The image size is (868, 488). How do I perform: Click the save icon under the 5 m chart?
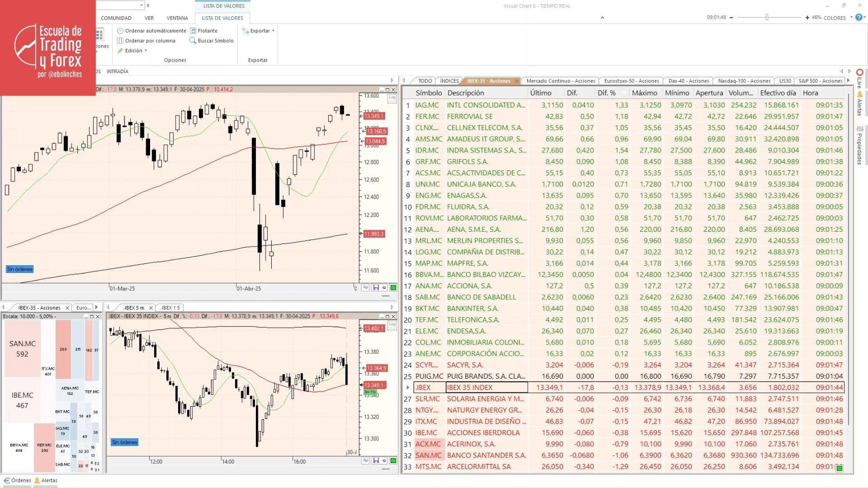(376, 461)
